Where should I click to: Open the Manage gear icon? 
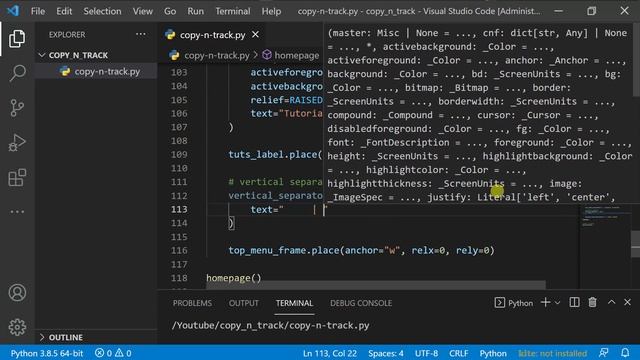[17, 327]
